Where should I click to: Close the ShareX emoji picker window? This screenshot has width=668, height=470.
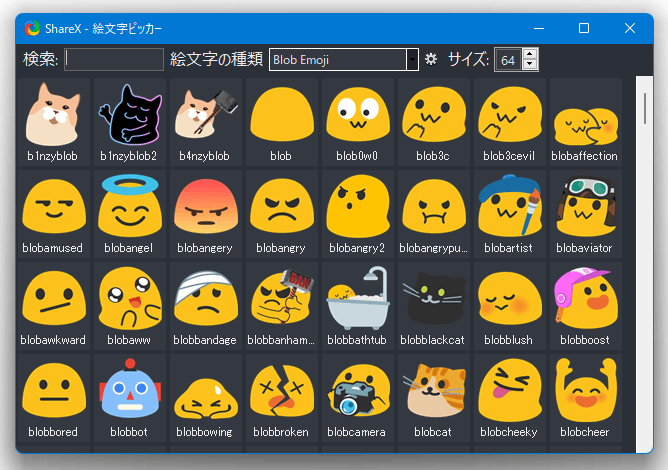tap(630, 28)
